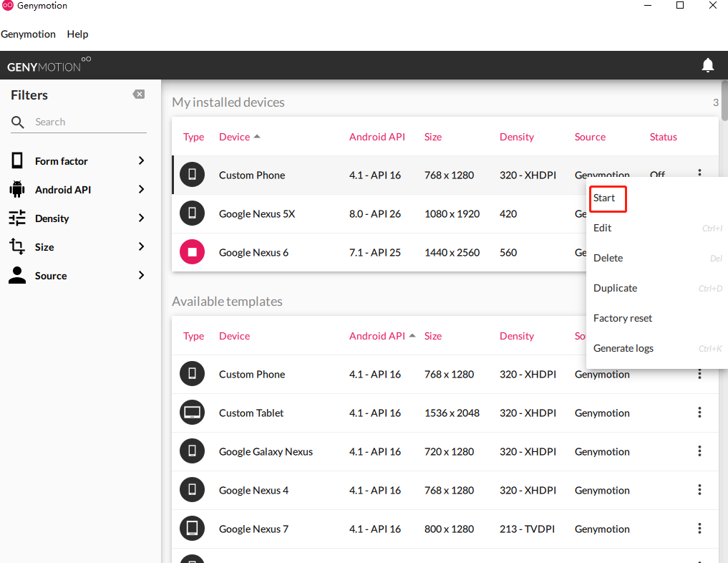Expand the Density filter

pyautogui.click(x=141, y=218)
